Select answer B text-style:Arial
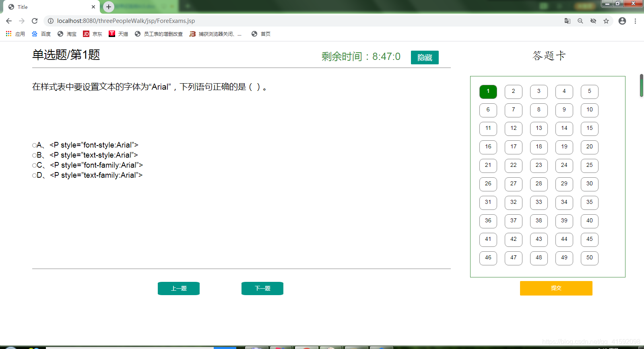The width and height of the screenshot is (644, 349). click(35, 155)
